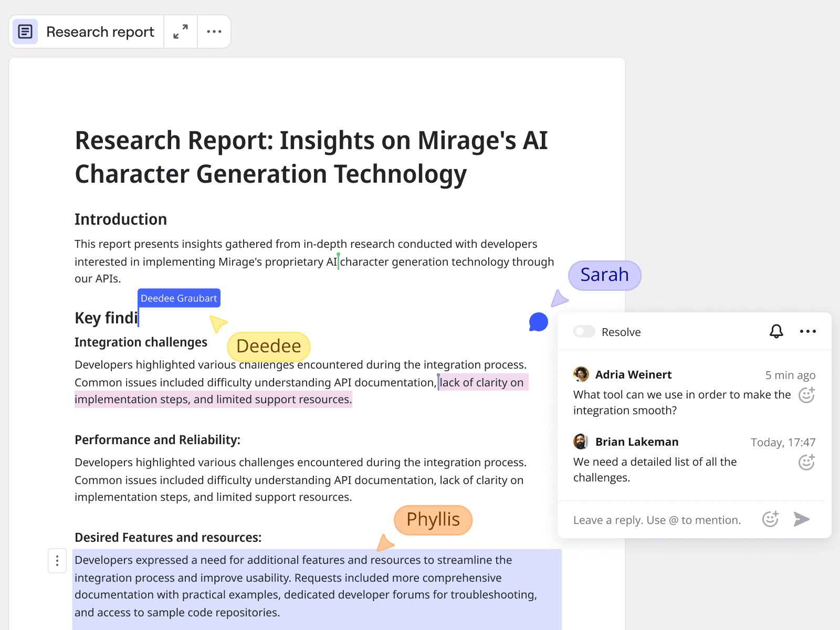The image size is (840, 630).
Task: Open block handle menu beside Desired Features paragraph
Action: pos(57,561)
